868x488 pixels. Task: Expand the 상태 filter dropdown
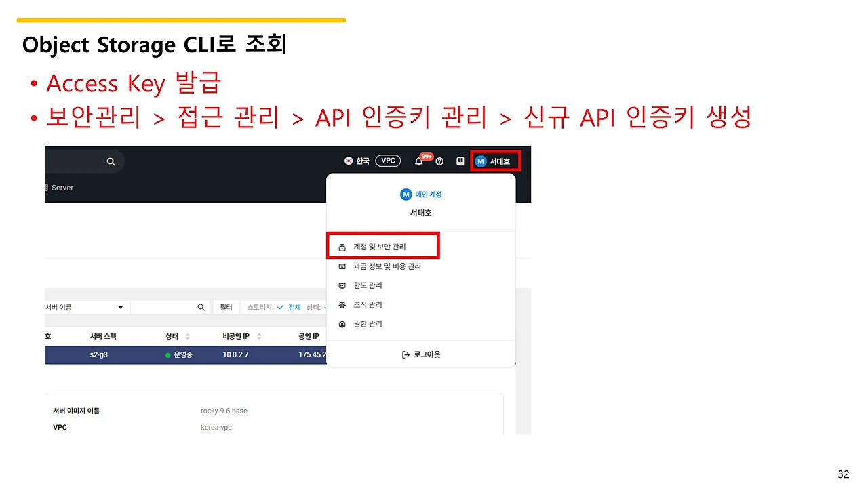coord(325,306)
